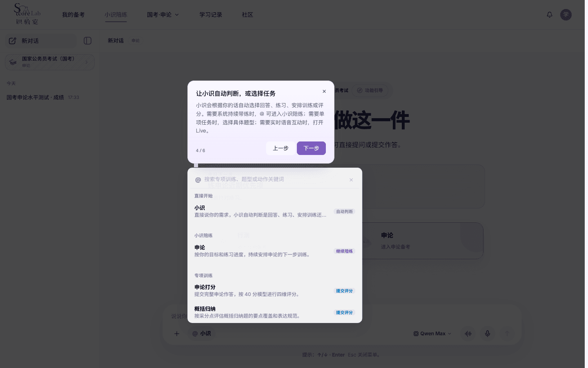Click the 下一步 button
The image size is (588, 368).
pyautogui.click(x=311, y=148)
